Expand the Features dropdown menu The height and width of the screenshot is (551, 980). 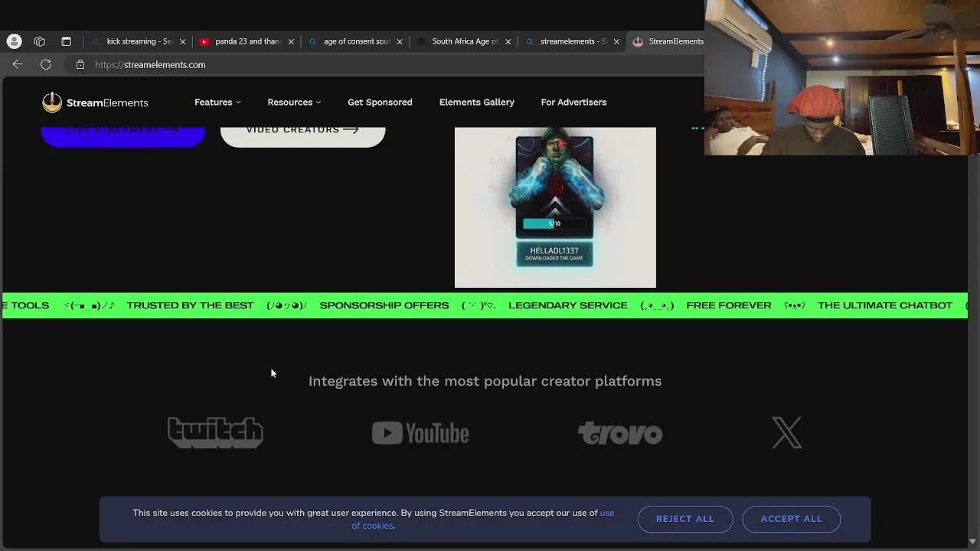point(217,102)
